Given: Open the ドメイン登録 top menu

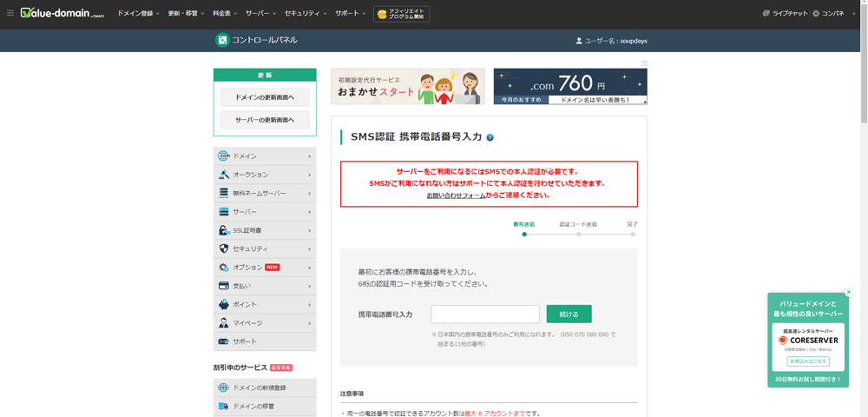Looking at the screenshot, I should click(138, 13).
